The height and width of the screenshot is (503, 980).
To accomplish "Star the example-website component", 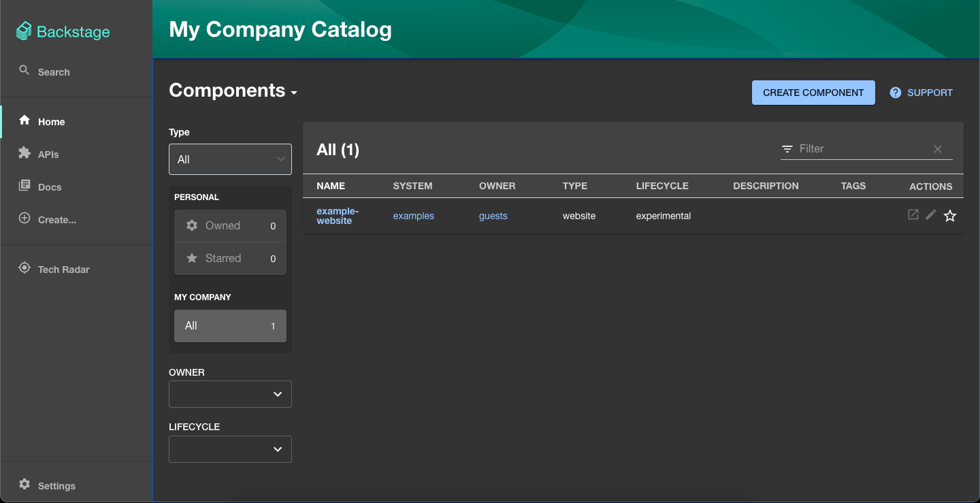I will [x=950, y=216].
